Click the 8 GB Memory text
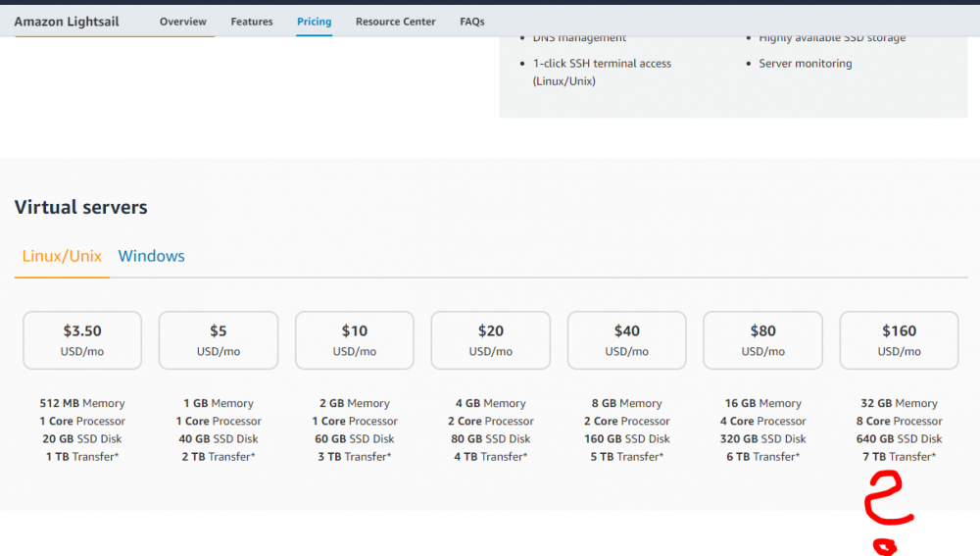 coord(627,403)
